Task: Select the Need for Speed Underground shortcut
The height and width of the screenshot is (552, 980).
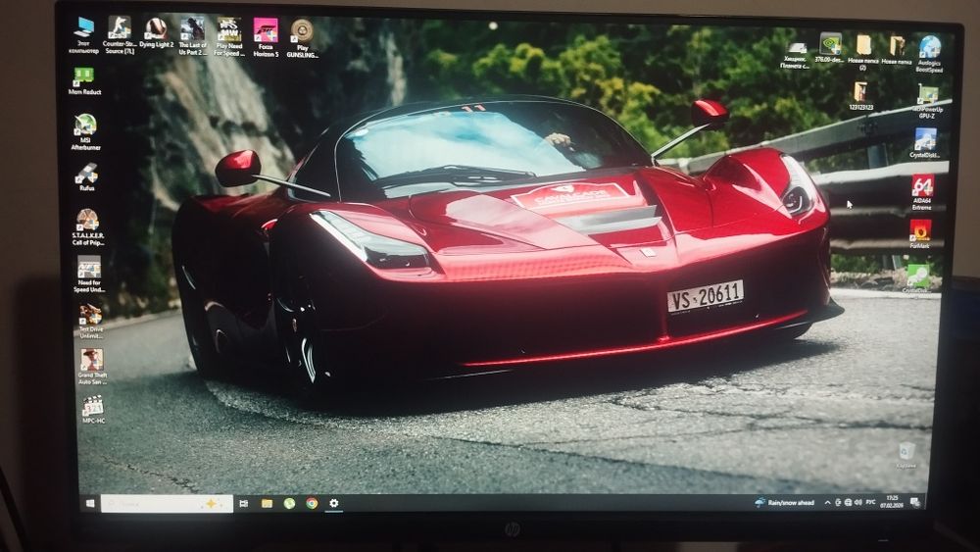Action: coord(89,274)
